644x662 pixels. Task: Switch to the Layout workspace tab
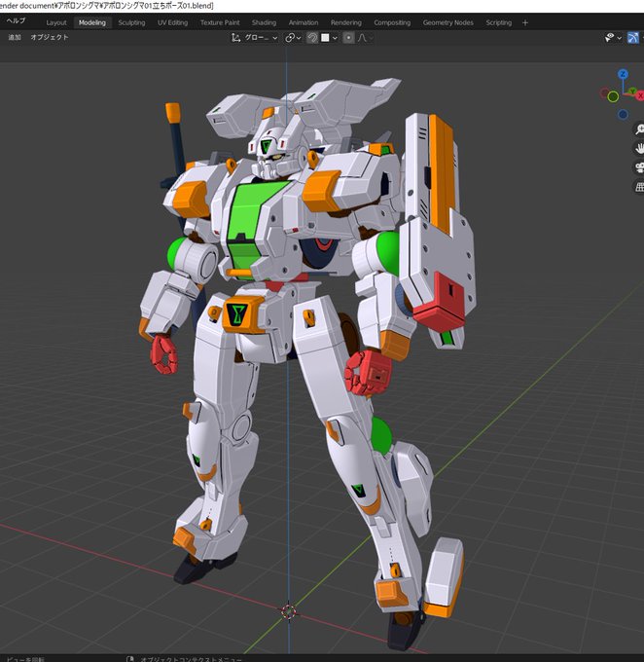pyautogui.click(x=56, y=22)
